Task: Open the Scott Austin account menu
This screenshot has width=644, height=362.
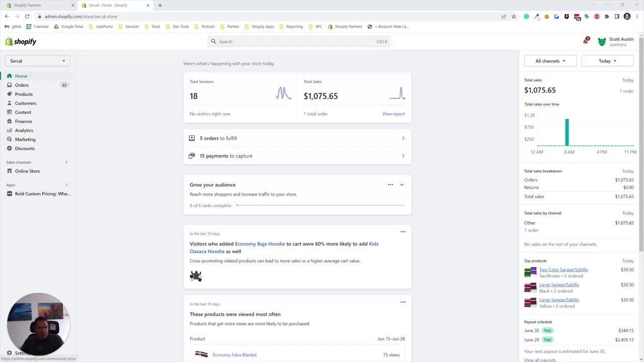Action: tap(616, 42)
